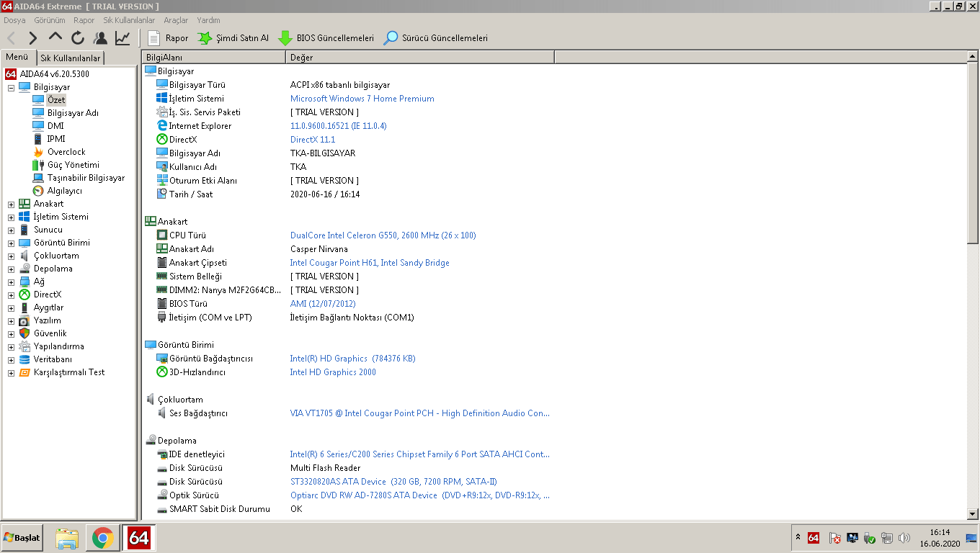The height and width of the screenshot is (553, 980).
Task: Select Karşılaştırmalı Test tree item
Action: click(x=69, y=372)
